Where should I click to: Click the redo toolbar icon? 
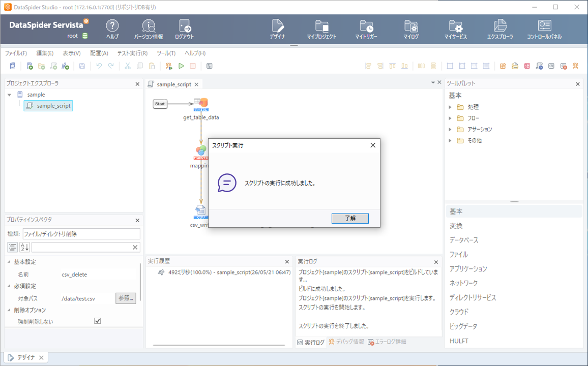111,66
